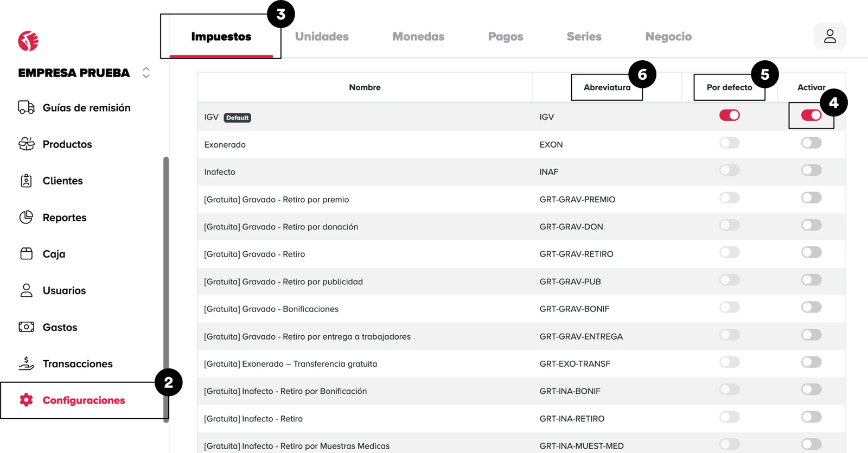Enable the Exonerado Activar toggle
Image resolution: width=868 pixels, height=453 pixels.
[811, 143]
